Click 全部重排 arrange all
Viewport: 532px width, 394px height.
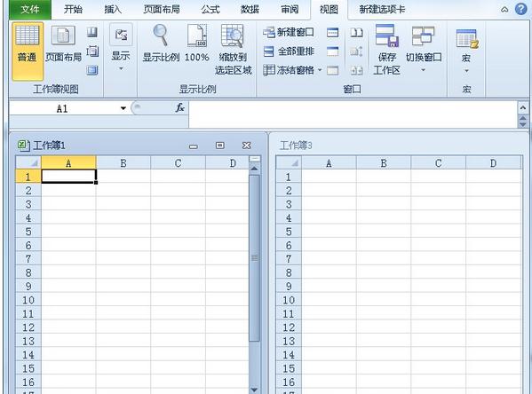coord(289,51)
